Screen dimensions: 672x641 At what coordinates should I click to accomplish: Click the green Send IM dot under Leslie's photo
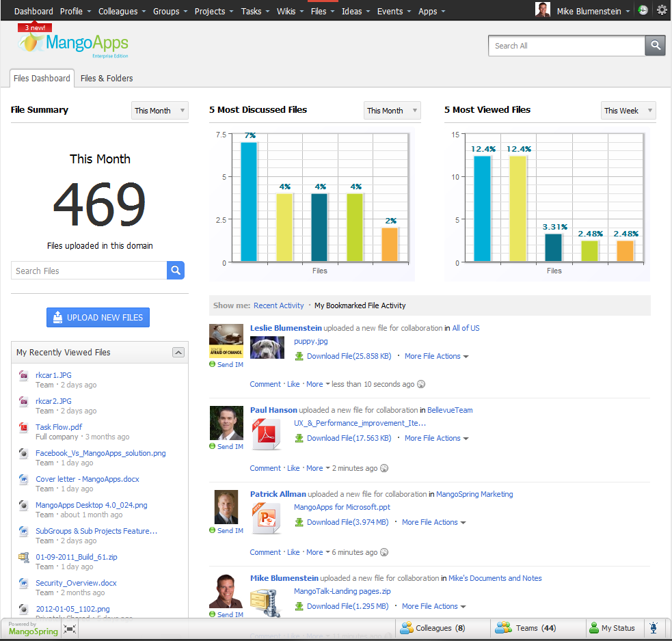pyautogui.click(x=212, y=364)
